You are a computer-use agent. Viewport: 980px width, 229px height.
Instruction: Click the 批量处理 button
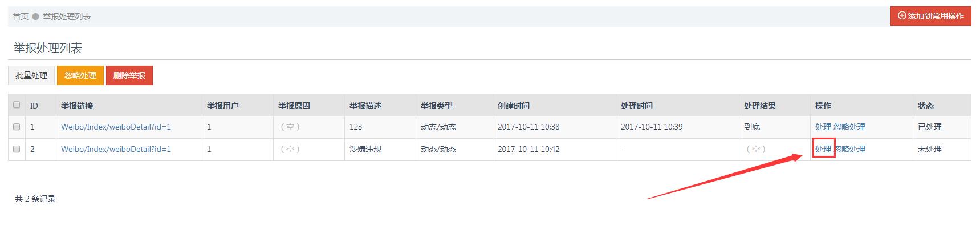31,75
